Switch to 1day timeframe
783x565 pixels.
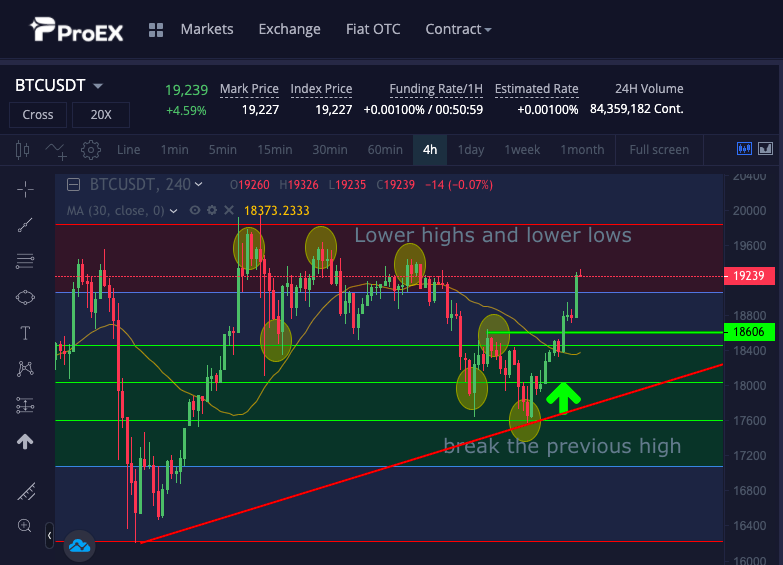click(471, 150)
